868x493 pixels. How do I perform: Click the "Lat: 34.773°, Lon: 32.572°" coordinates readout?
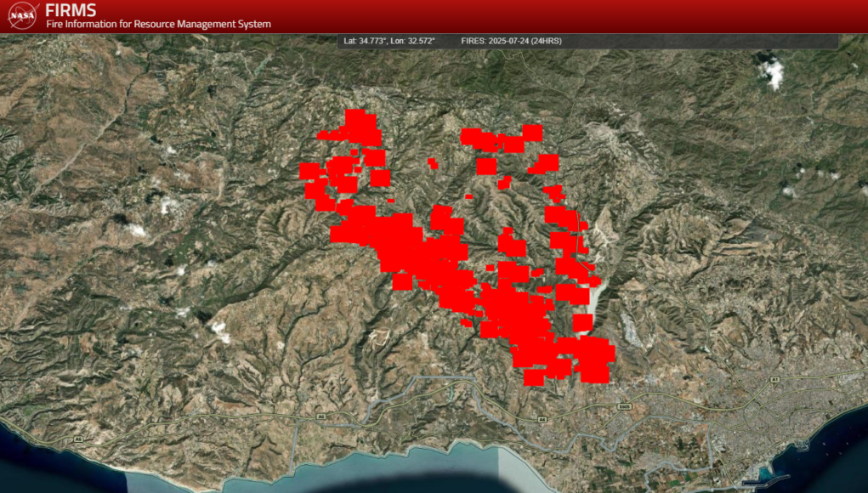pyautogui.click(x=389, y=41)
